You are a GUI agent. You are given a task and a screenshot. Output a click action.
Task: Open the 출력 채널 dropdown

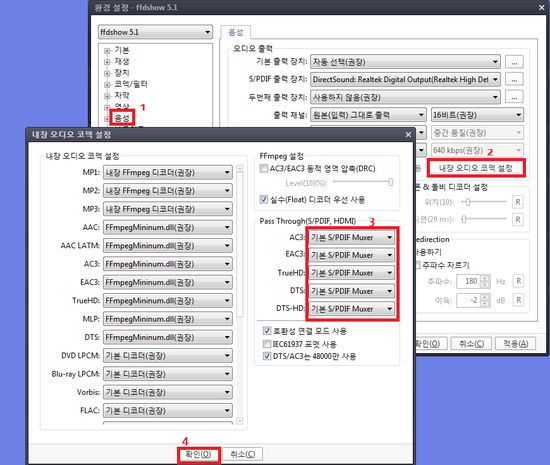coord(368,115)
